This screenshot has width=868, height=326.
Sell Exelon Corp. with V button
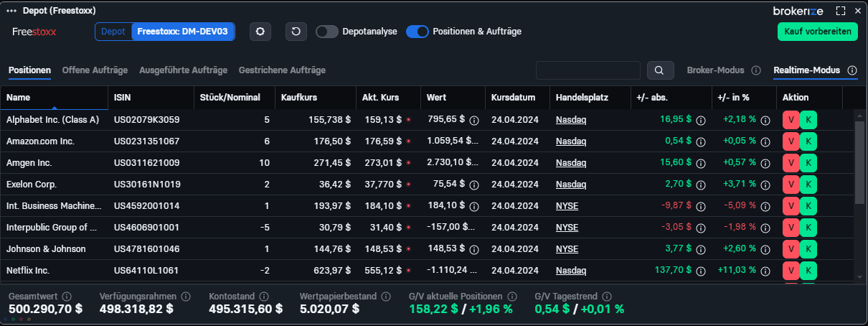click(791, 185)
